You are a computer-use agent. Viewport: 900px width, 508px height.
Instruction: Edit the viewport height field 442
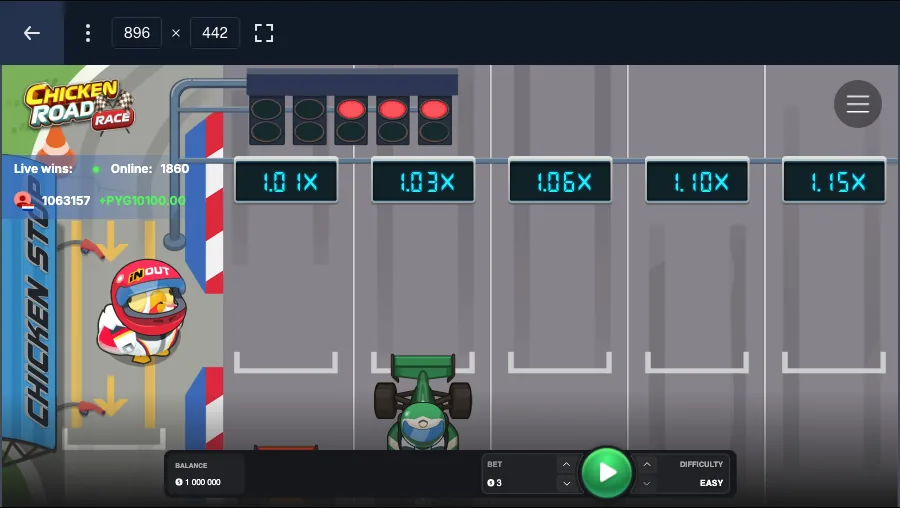pos(215,33)
